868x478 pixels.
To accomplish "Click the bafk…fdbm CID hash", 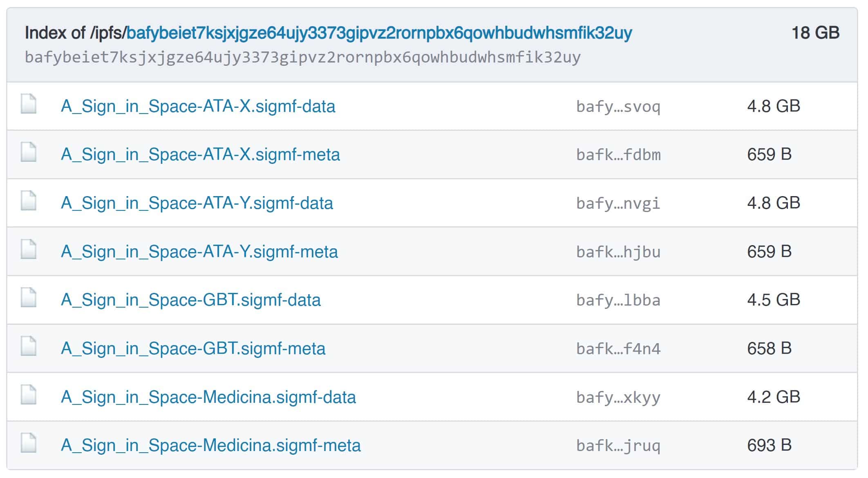I will pos(618,155).
